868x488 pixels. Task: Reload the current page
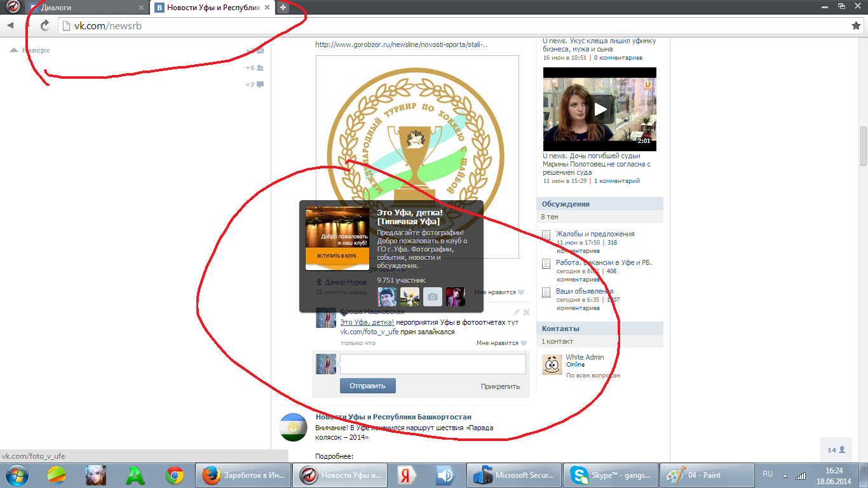pos(45,25)
